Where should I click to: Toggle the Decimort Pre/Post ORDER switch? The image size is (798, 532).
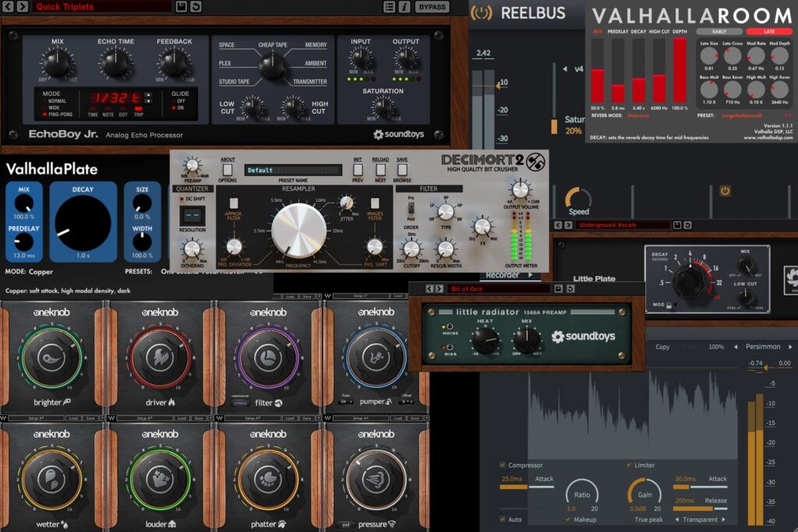[410, 208]
